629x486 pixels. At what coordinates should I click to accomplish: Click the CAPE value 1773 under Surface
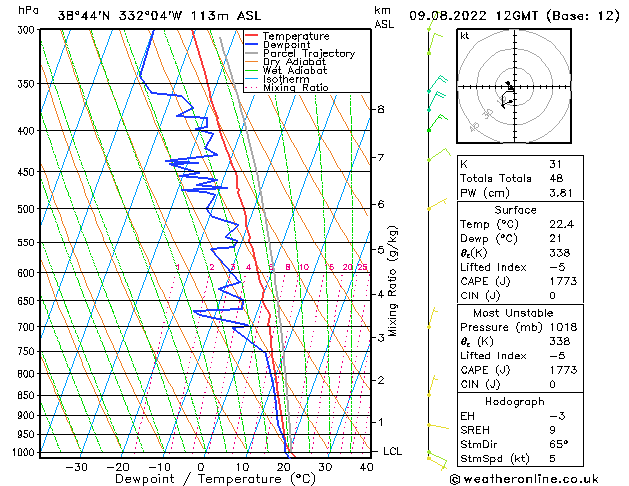563,281
